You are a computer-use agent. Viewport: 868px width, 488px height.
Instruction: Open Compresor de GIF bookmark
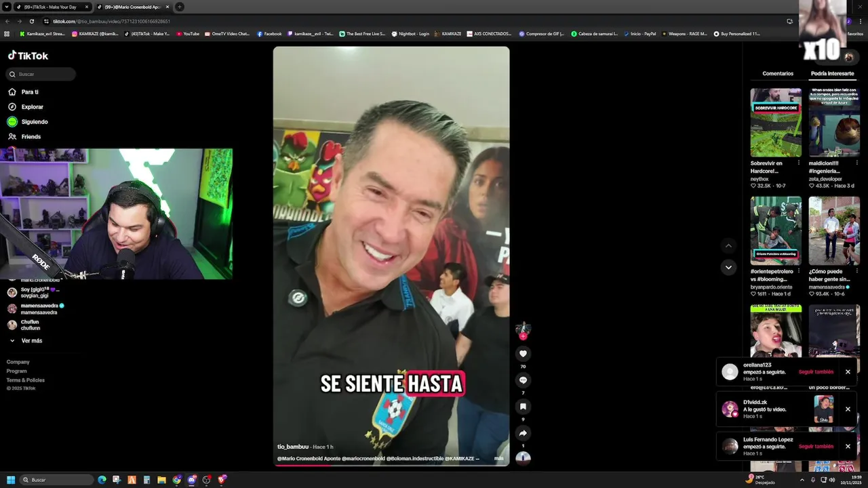(x=541, y=33)
